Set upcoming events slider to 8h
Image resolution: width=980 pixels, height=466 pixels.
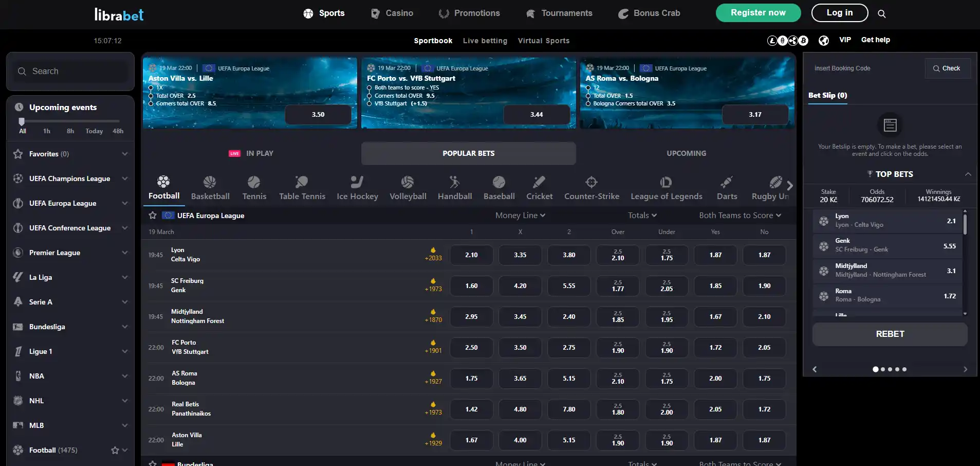pyautogui.click(x=70, y=131)
